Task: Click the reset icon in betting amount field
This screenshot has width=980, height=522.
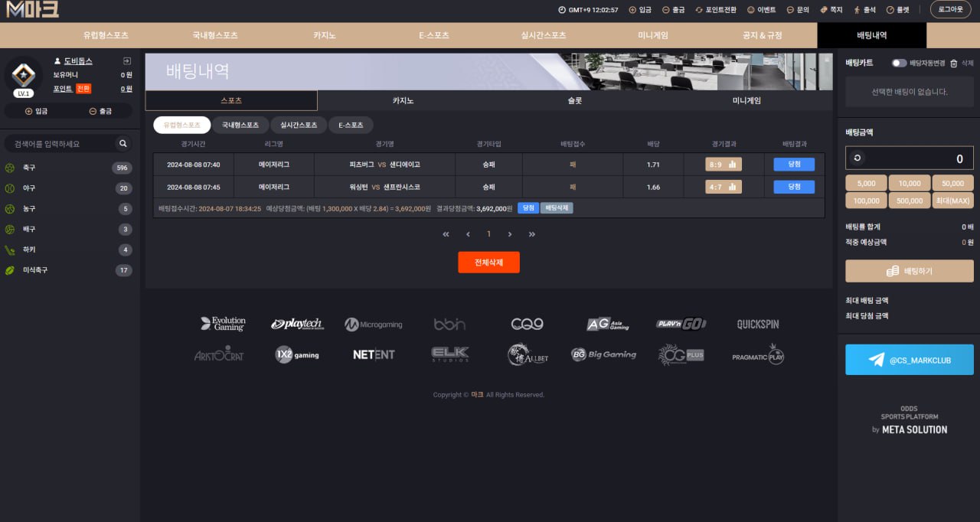Action: tap(857, 158)
